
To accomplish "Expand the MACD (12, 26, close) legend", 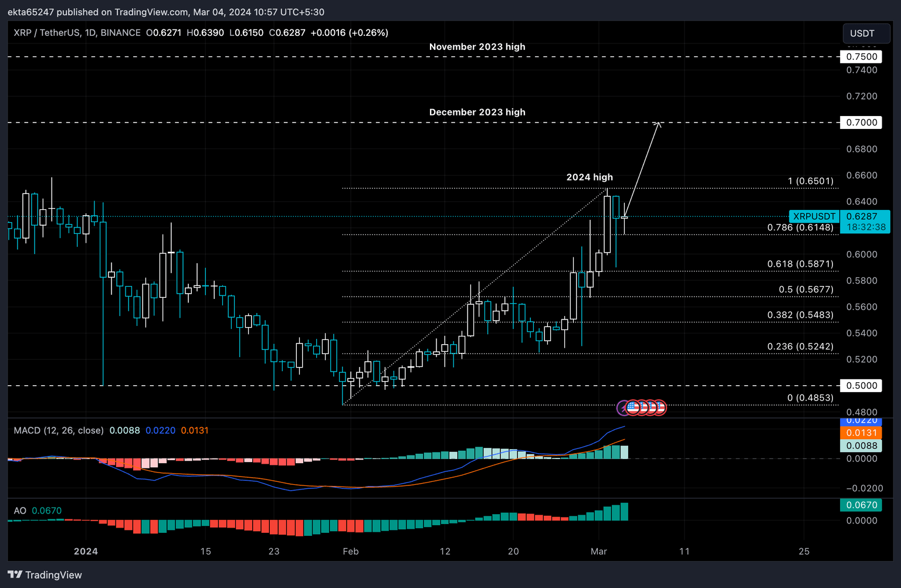I will pyautogui.click(x=58, y=430).
